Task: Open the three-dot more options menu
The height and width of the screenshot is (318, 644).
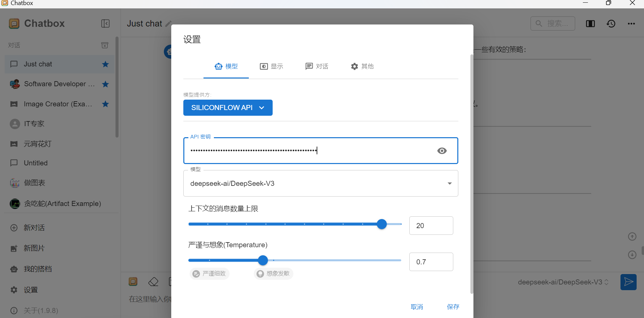Action: (x=631, y=23)
